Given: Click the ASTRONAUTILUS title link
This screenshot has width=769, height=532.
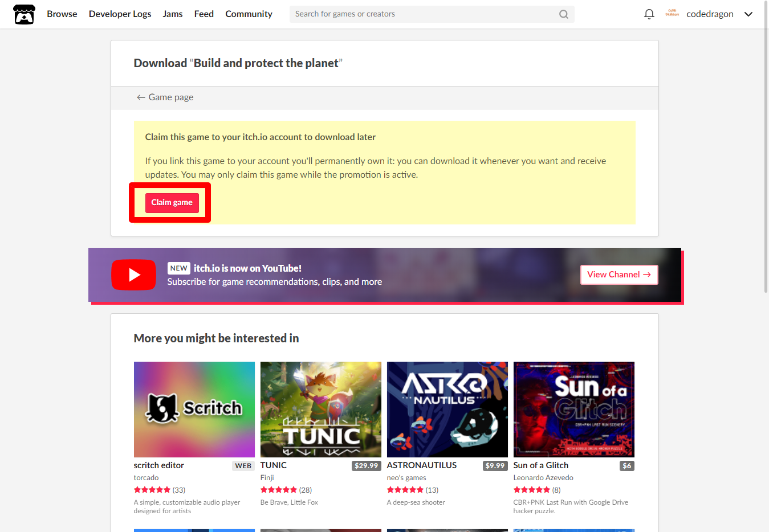Looking at the screenshot, I should coord(422,465).
